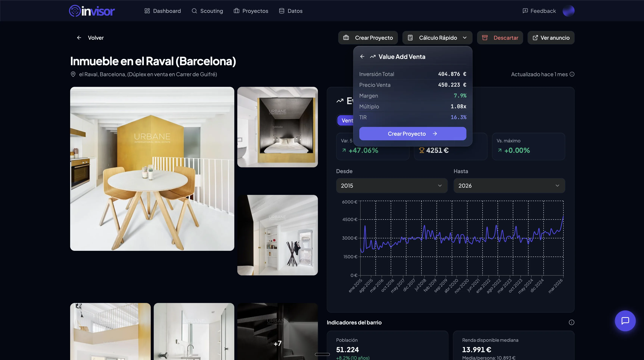Click the location pin next to el Raval address
Viewport: 644px width, 360px height.
coord(73,74)
